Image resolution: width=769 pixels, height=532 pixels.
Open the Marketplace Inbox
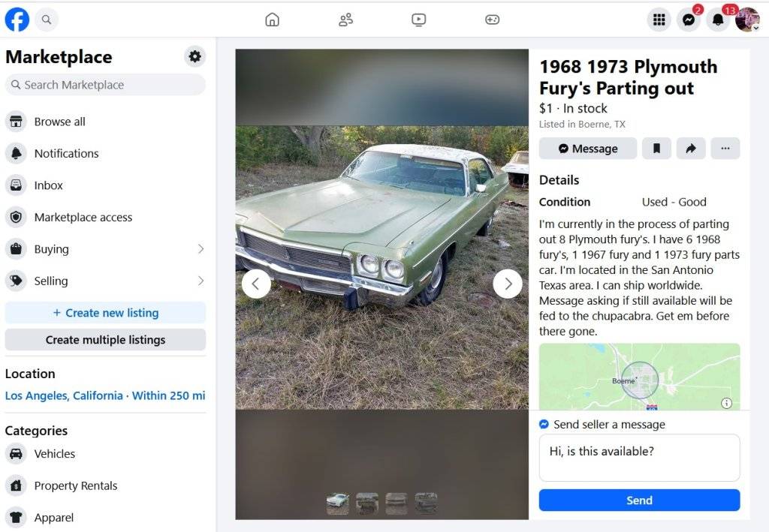pos(49,185)
